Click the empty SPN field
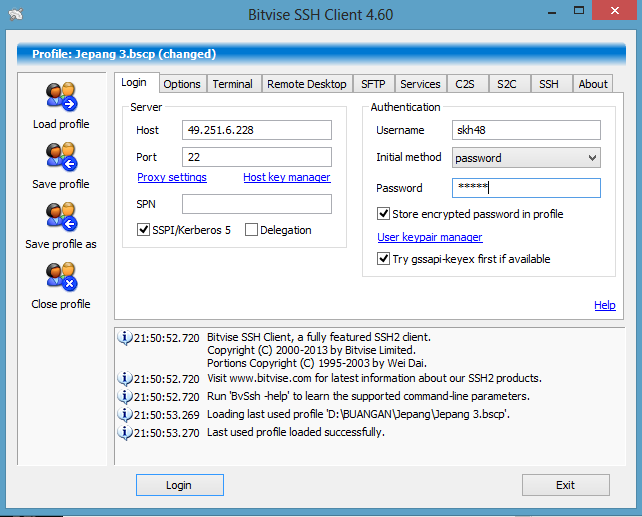This screenshot has width=642, height=517. (x=257, y=204)
